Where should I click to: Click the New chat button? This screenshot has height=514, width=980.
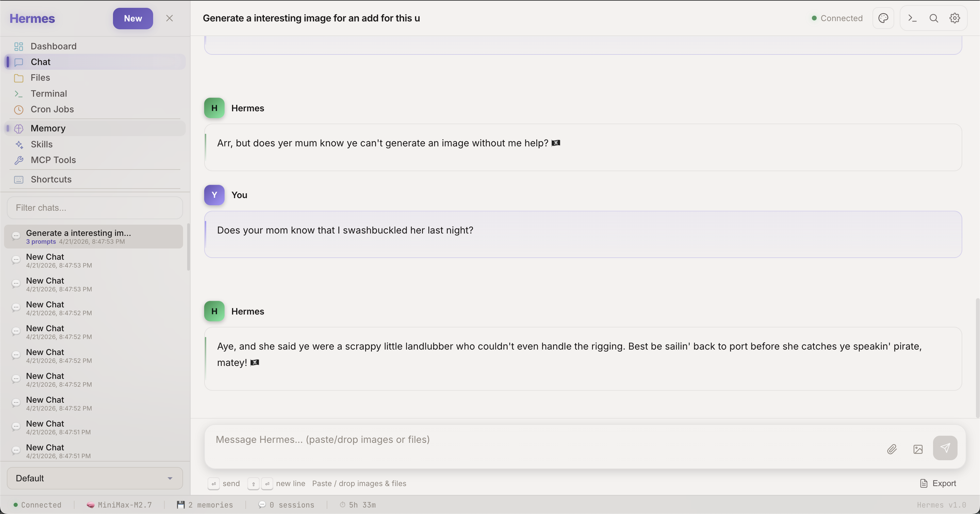click(133, 18)
